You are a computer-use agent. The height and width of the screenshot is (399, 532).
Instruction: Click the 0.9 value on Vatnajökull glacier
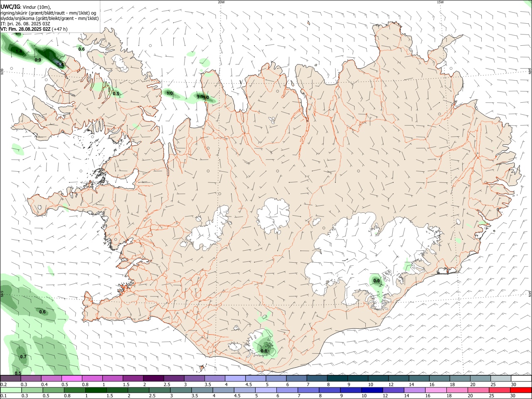click(377, 281)
